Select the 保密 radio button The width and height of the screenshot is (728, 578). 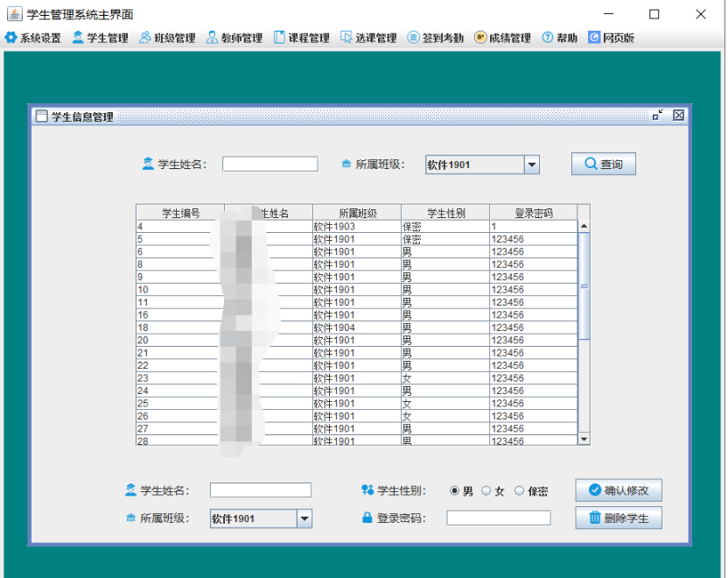520,490
